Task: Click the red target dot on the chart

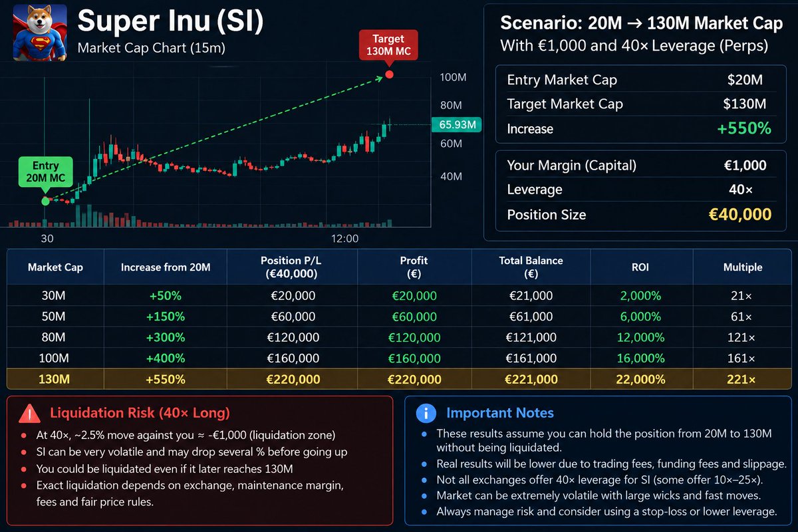Action: 390,74
